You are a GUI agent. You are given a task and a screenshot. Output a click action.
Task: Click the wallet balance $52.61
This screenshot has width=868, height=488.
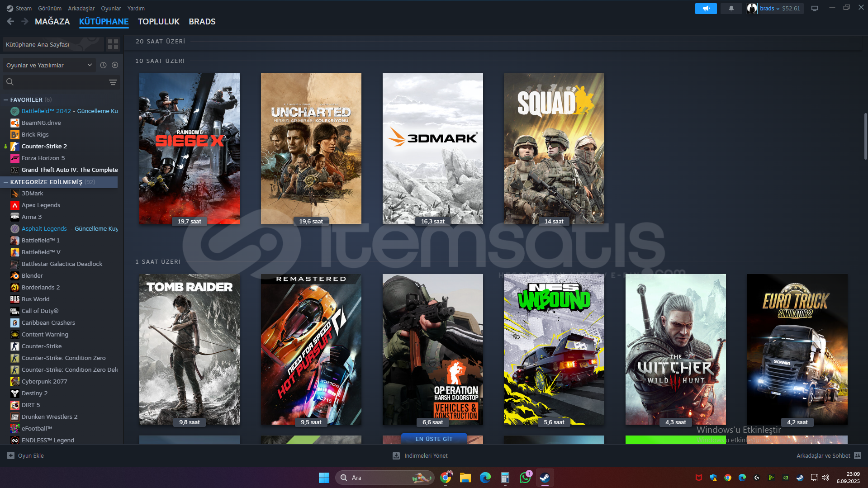coord(791,8)
